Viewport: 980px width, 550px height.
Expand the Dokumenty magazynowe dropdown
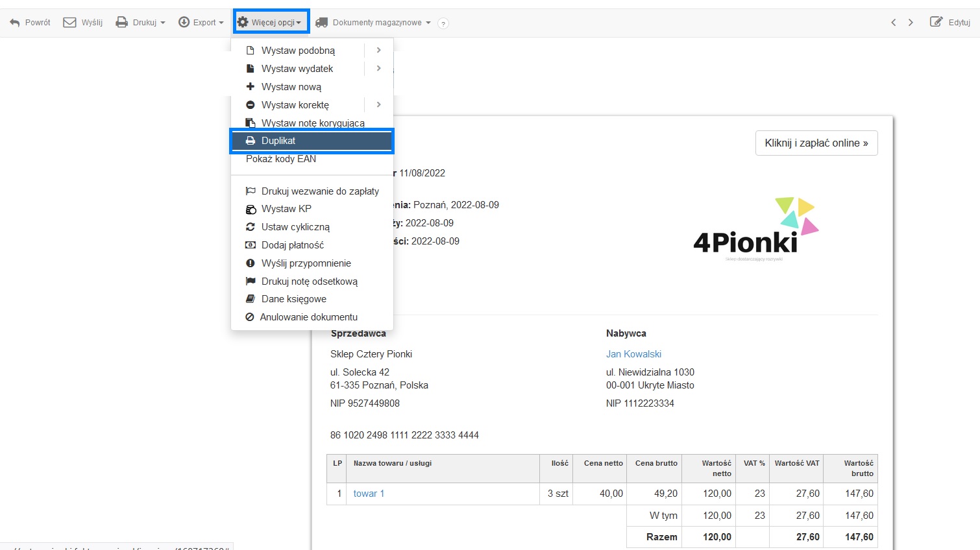373,23
